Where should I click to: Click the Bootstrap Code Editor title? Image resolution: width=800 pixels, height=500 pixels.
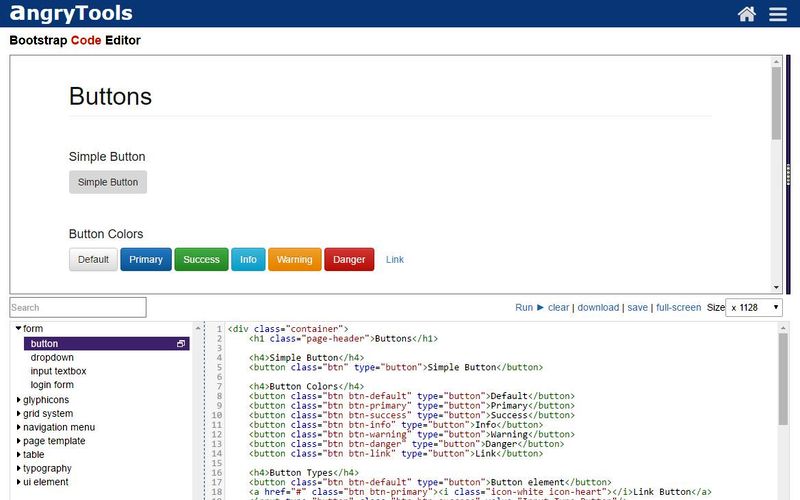(x=75, y=40)
